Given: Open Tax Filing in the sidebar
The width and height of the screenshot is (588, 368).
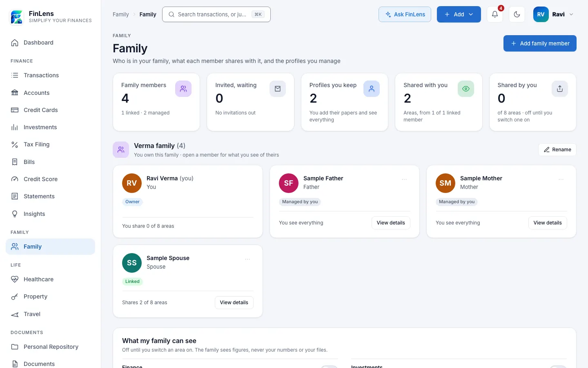Looking at the screenshot, I should (50, 144).
